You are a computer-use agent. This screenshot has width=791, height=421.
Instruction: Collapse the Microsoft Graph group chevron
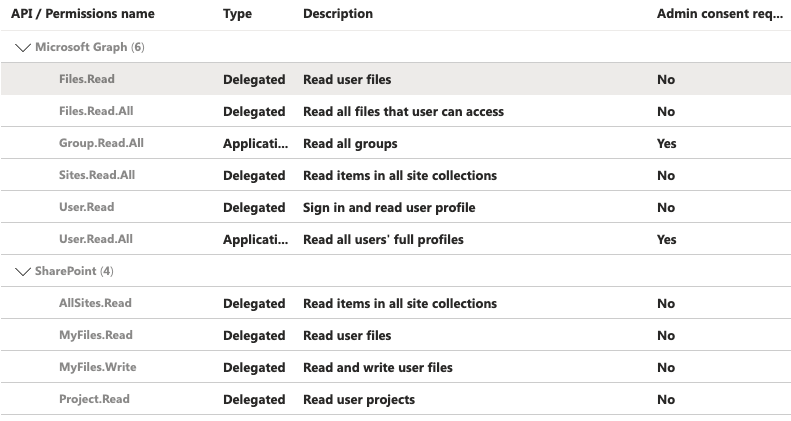click(x=24, y=48)
